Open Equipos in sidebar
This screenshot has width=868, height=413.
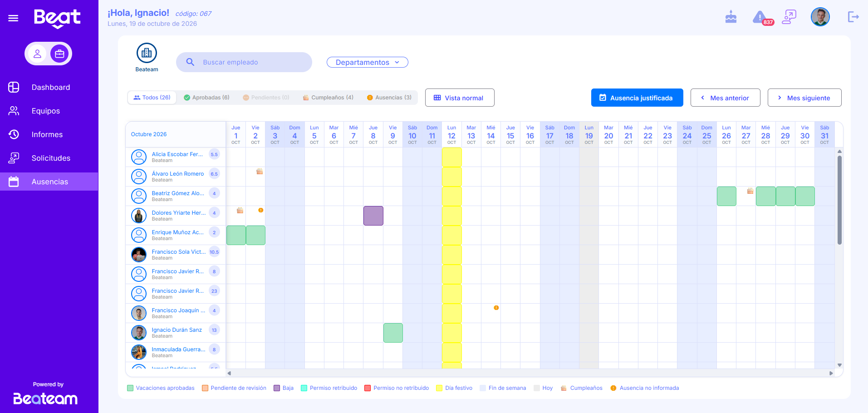[x=49, y=111]
